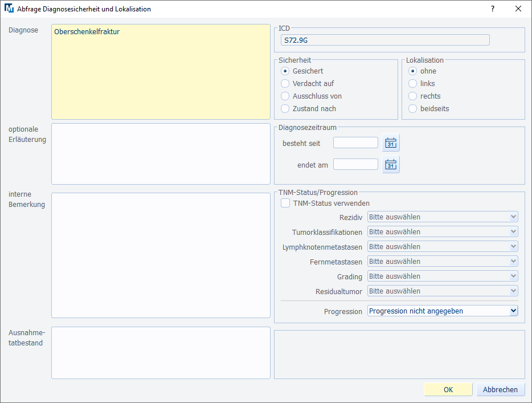Click the Oberschenkelfraktur diagnosis text

tap(87, 31)
